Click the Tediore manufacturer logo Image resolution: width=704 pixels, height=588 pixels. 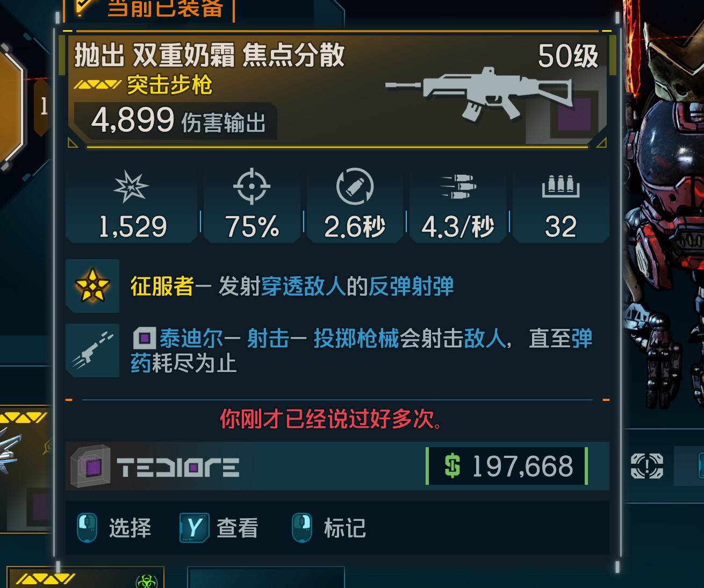tap(156, 467)
